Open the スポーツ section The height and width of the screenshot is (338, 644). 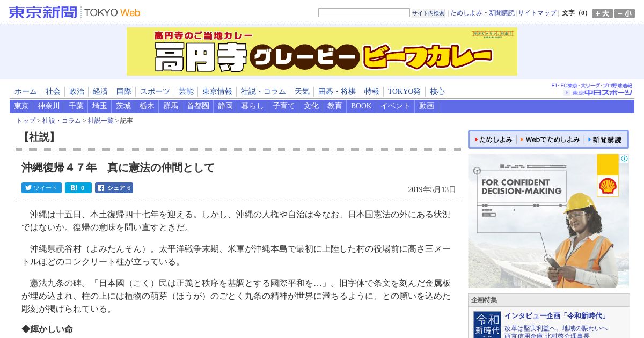[155, 91]
